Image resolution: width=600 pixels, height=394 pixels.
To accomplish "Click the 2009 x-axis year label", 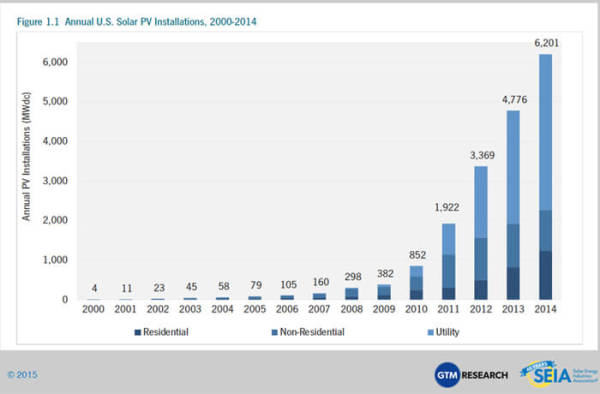I will point(384,309).
